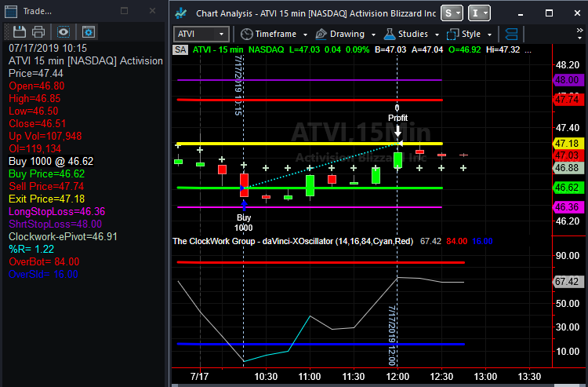
Task: Click 'Price=47.44' row in data window
Action: (x=36, y=73)
